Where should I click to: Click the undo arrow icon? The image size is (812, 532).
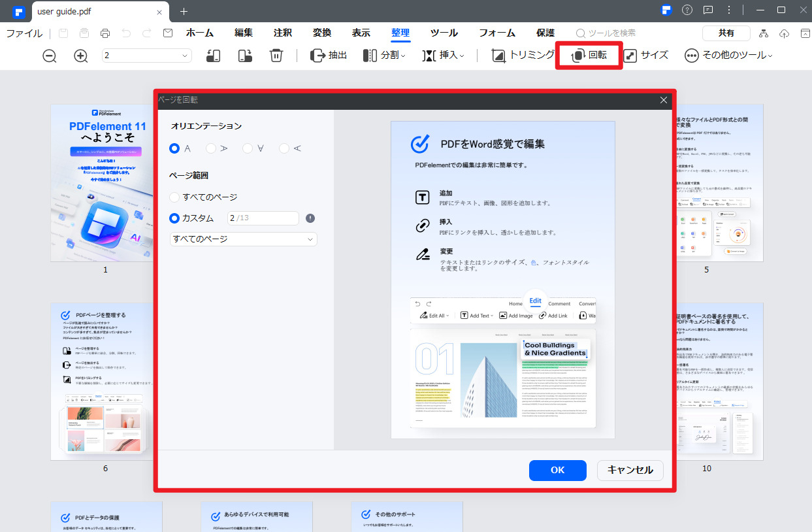pyautogui.click(x=126, y=33)
